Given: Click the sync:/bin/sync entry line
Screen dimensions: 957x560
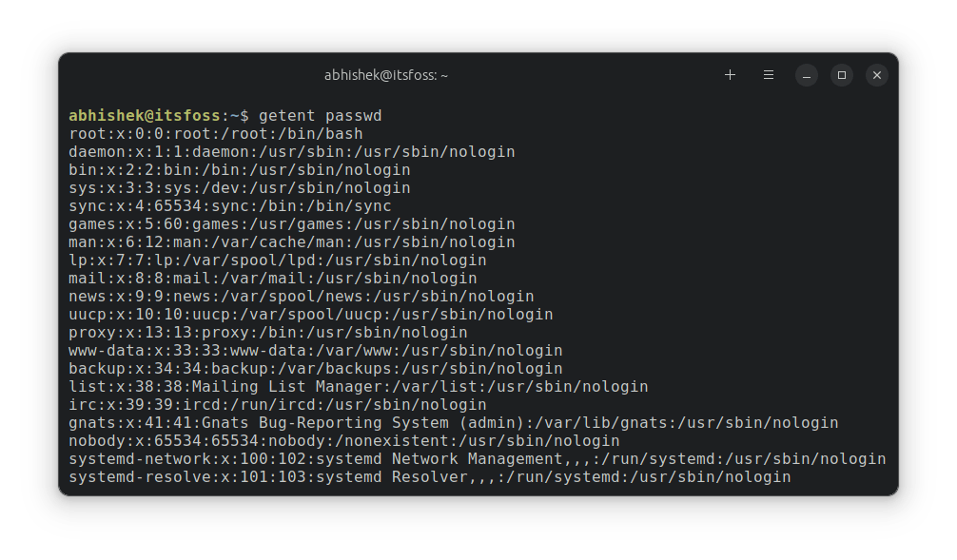Looking at the screenshot, I should pyautogui.click(x=228, y=205).
